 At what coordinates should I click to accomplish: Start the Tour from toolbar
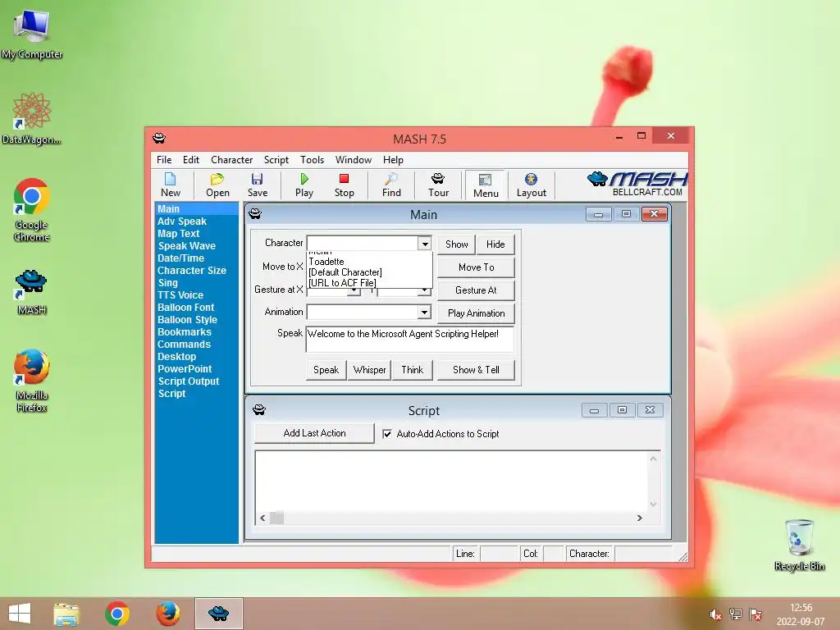pos(438,185)
